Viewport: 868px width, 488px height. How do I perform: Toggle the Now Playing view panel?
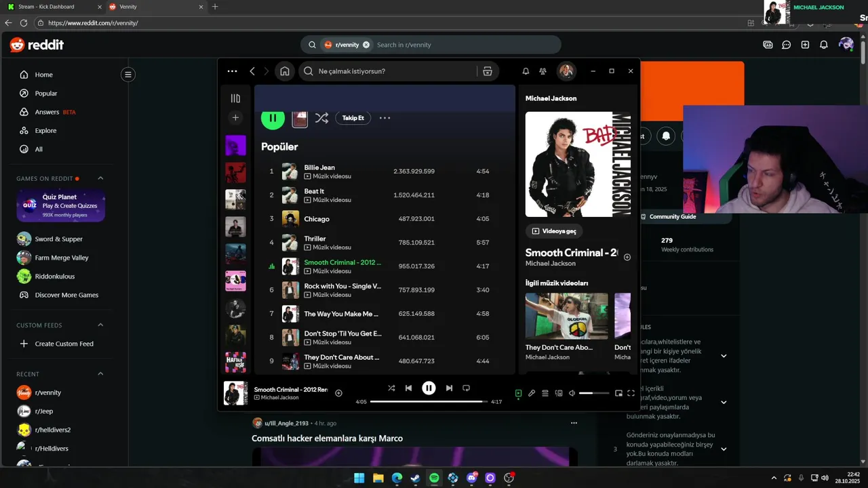click(518, 393)
